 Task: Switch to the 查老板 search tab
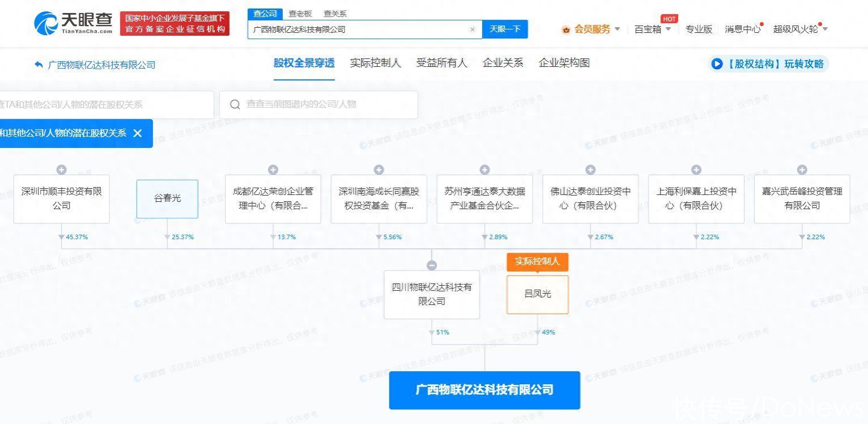tap(300, 14)
